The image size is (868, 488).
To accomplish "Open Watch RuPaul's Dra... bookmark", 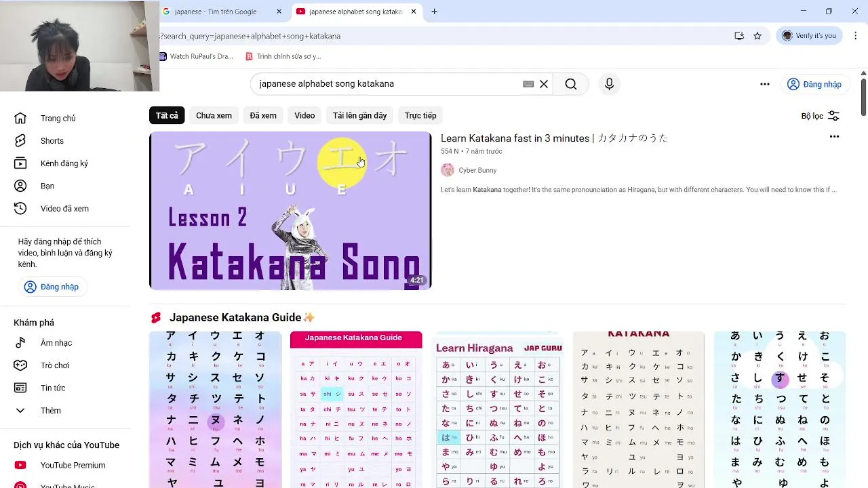I will pyautogui.click(x=196, y=56).
